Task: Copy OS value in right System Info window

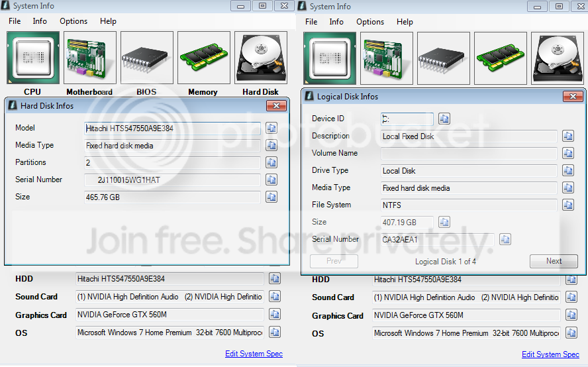Action: pos(571,333)
